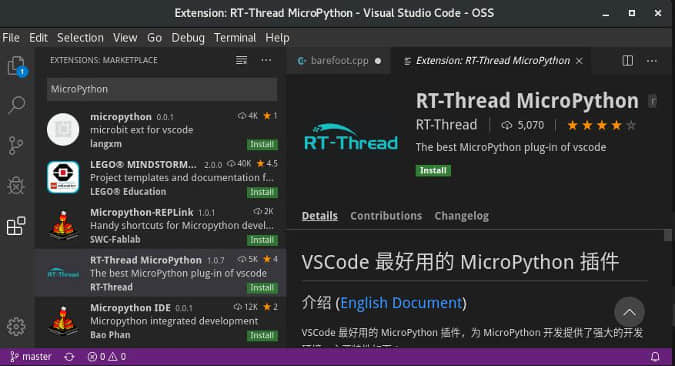Screen dimensions: 675x366
Task: Open the Help menu
Action: pyautogui.click(x=277, y=38)
